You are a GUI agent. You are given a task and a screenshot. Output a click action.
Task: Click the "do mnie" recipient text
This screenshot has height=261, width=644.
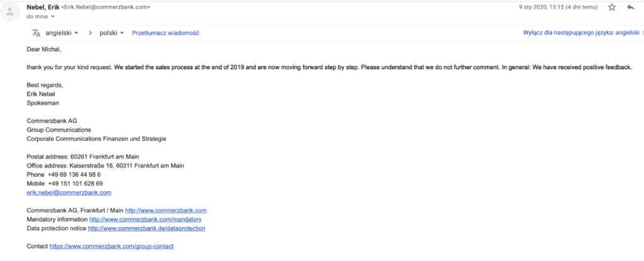pyautogui.click(x=37, y=16)
